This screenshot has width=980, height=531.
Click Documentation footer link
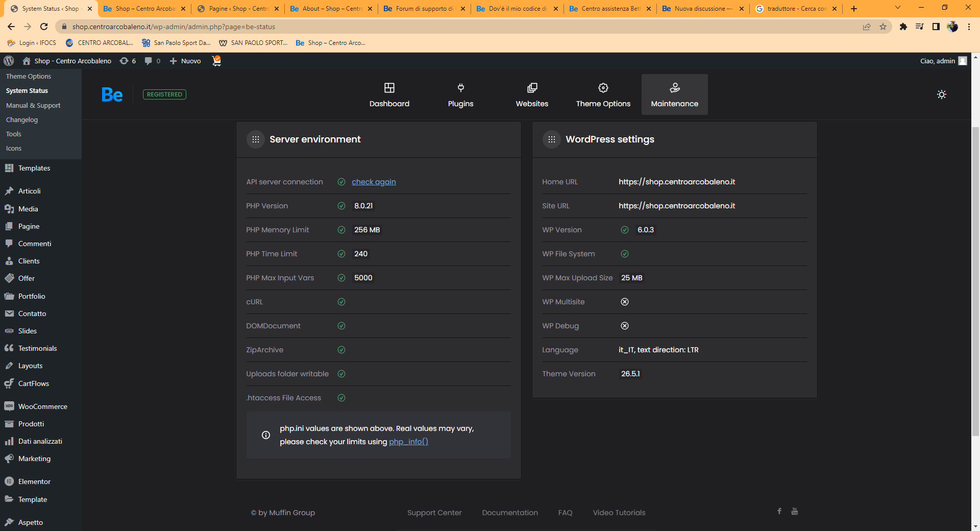510,513
